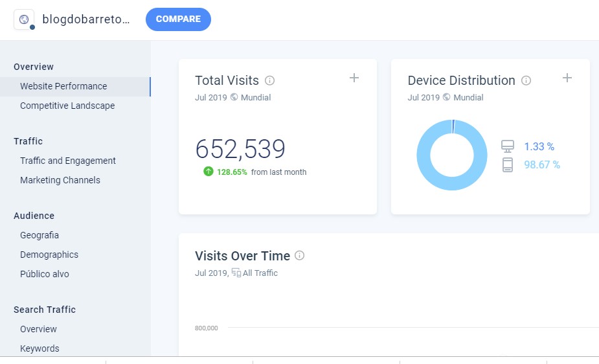Click the blogdobarreto site favicon icon
Viewport: 599px width, 364px height.
(x=24, y=19)
